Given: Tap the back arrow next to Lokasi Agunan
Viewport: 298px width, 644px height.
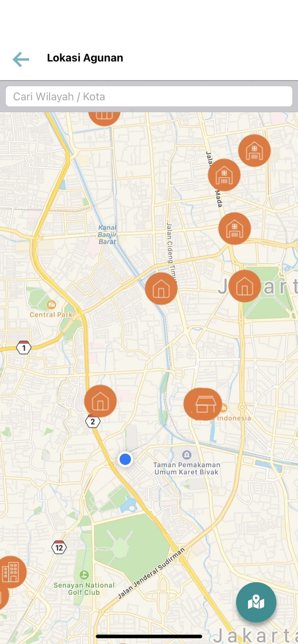Looking at the screenshot, I should 21,59.
